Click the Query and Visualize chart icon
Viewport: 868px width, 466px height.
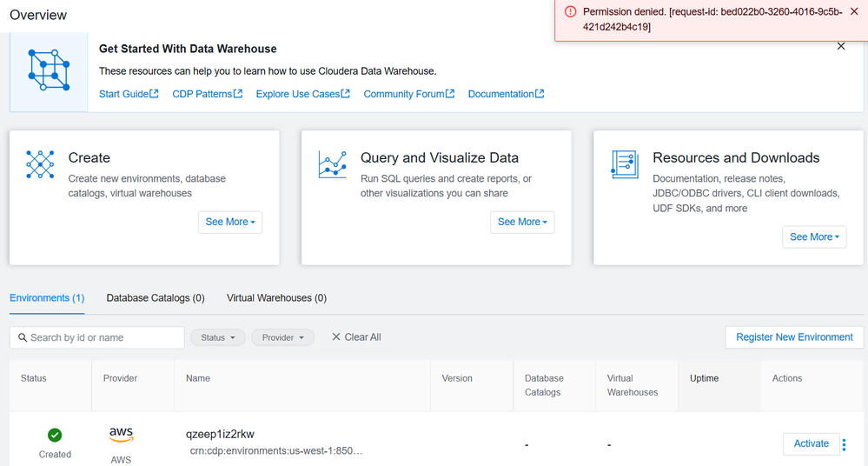click(x=333, y=164)
